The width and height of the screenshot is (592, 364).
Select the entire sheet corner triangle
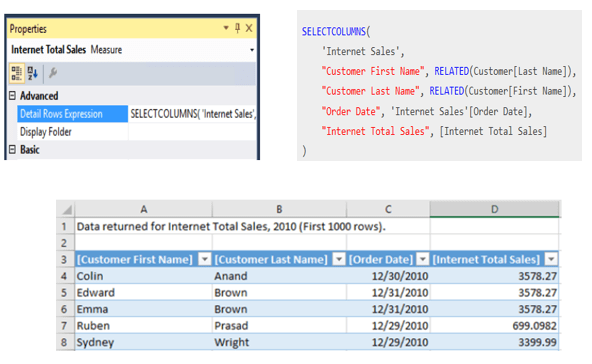(x=66, y=209)
